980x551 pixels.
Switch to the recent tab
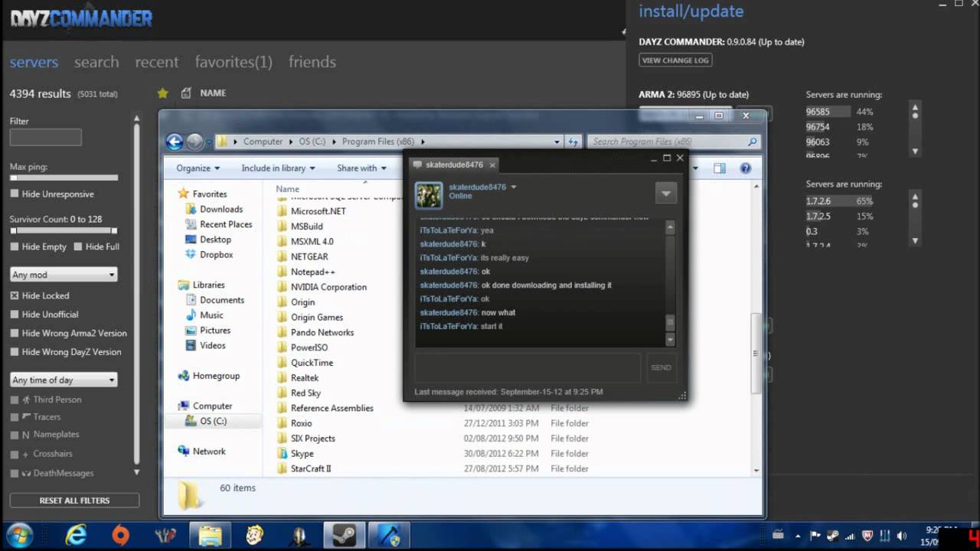pyautogui.click(x=156, y=62)
